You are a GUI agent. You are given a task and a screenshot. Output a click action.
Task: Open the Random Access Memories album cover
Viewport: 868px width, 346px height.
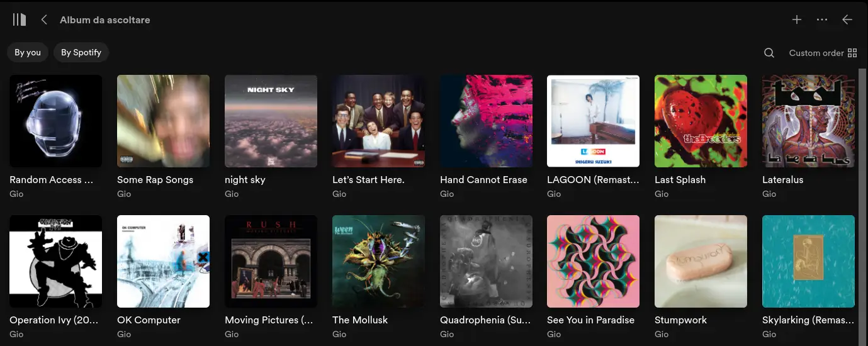tap(55, 121)
